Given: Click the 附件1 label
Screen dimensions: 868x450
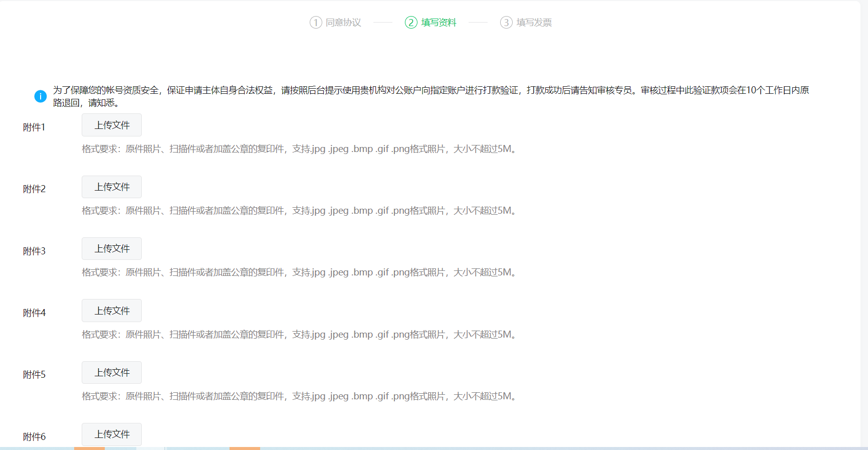Looking at the screenshot, I should click(34, 127).
